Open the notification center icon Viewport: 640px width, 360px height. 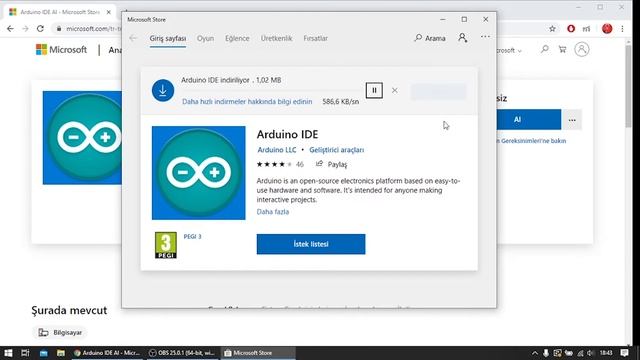pos(624,353)
